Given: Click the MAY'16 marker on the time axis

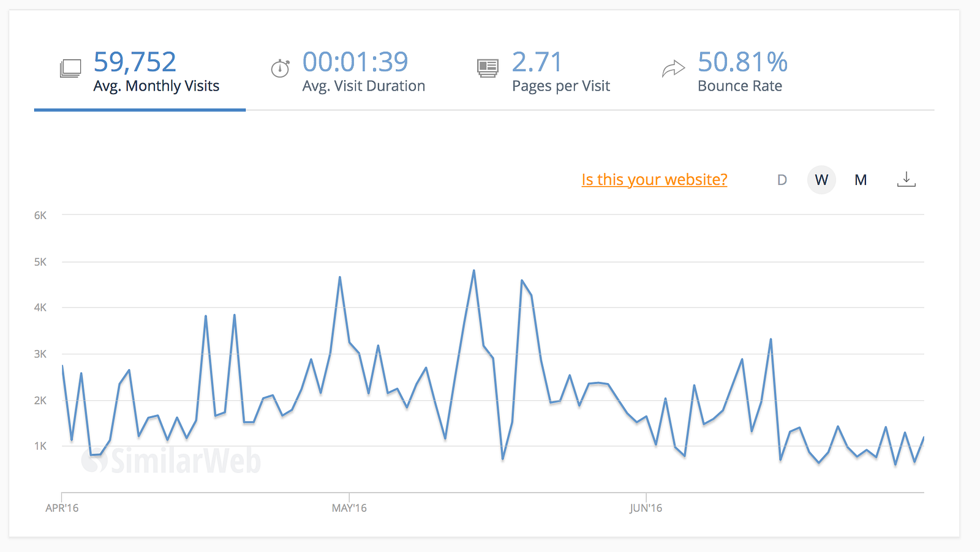Looking at the screenshot, I should [349, 508].
